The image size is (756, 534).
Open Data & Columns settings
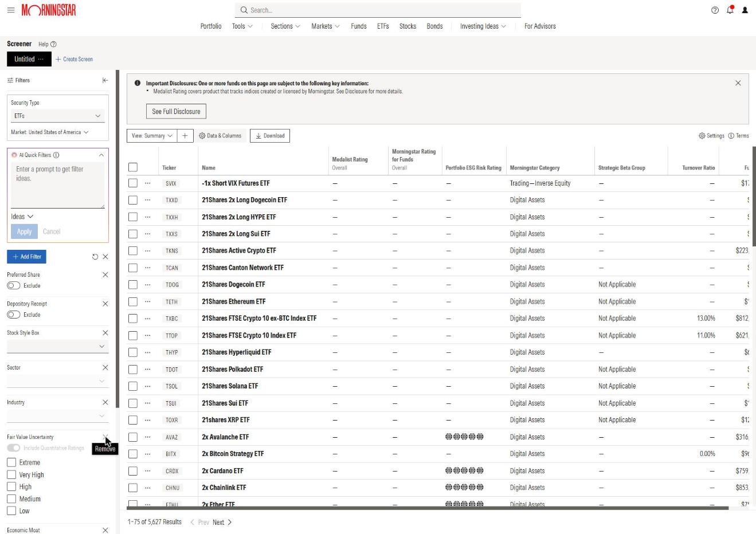[x=220, y=136]
